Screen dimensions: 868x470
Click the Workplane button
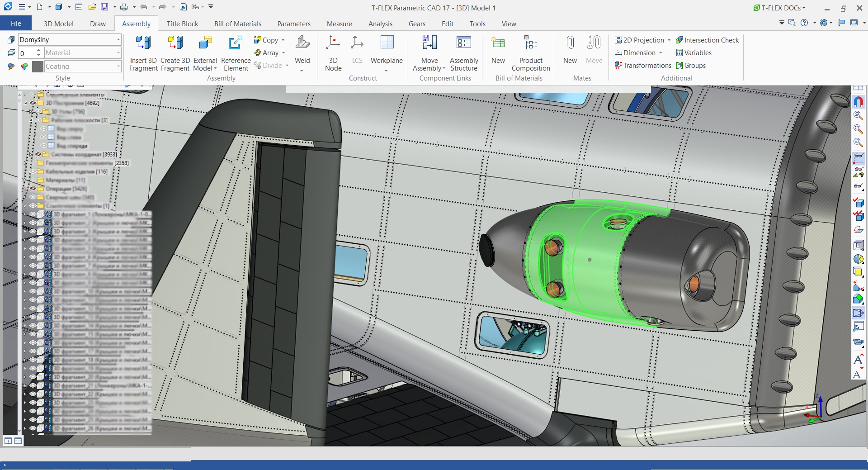(387, 53)
